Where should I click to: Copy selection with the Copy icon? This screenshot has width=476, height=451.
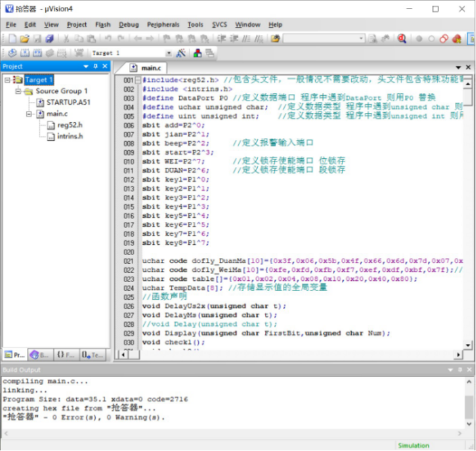(x=78, y=38)
